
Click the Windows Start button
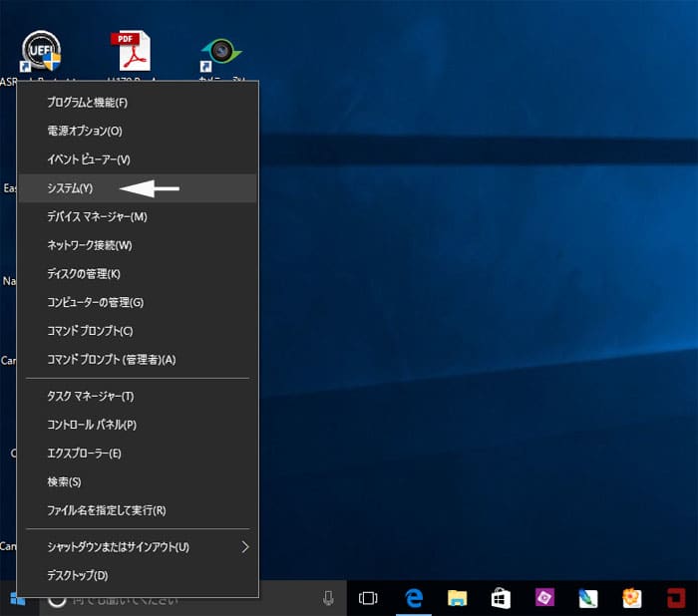[17, 599]
